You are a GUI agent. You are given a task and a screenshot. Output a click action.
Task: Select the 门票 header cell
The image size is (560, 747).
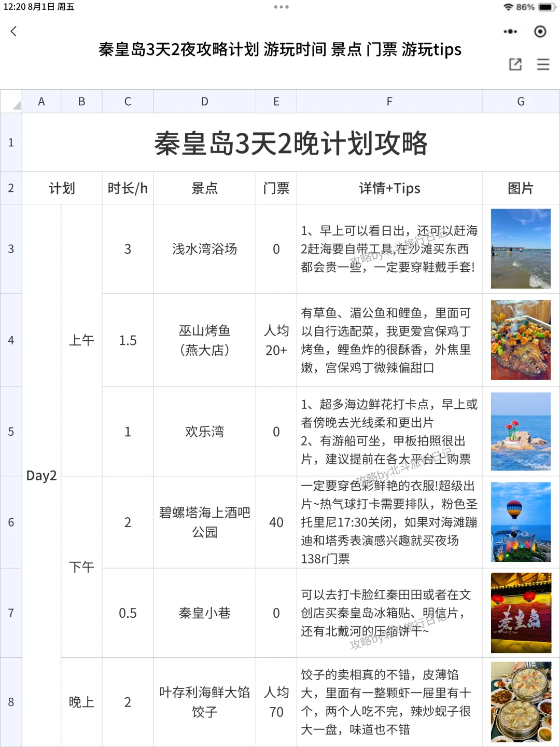276,188
